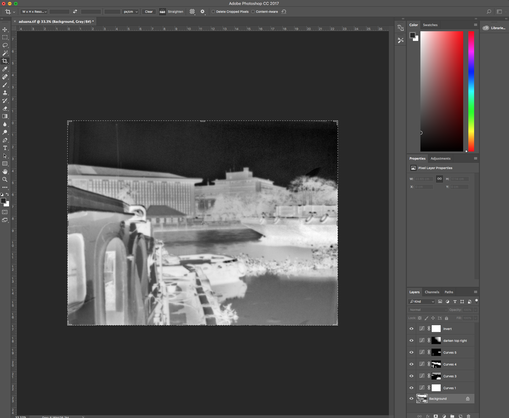Enable Delete Cropped Pixels checkbox
509x418 pixels.
point(213,12)
